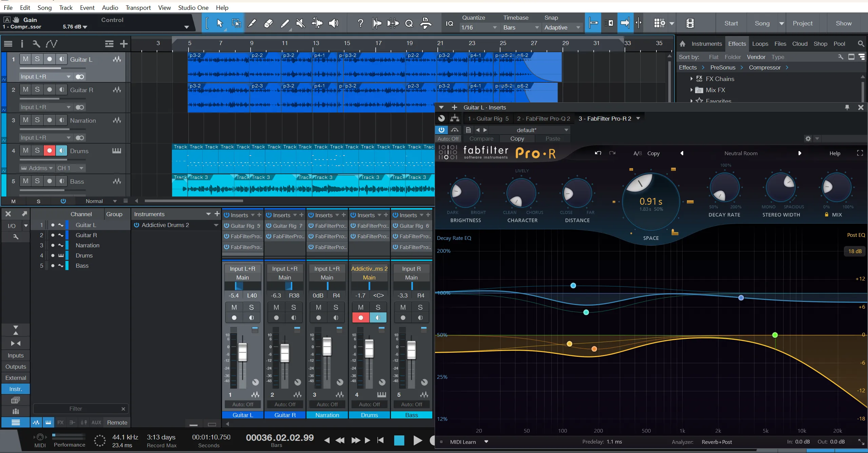Click the Effects browser home icon

pos(683,44)
